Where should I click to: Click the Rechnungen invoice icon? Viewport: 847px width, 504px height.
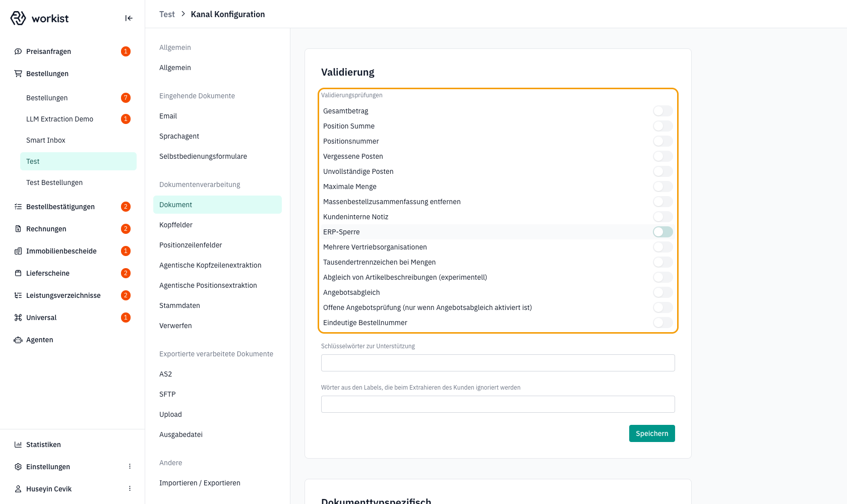click(18, 229)
